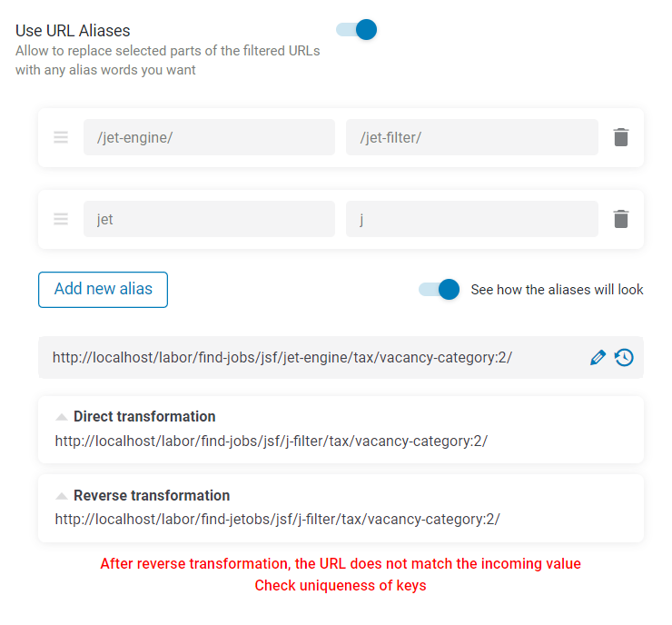Grab the drag handle of the /jet-engine/ row

pyautogui.click(x=61, y=137)
